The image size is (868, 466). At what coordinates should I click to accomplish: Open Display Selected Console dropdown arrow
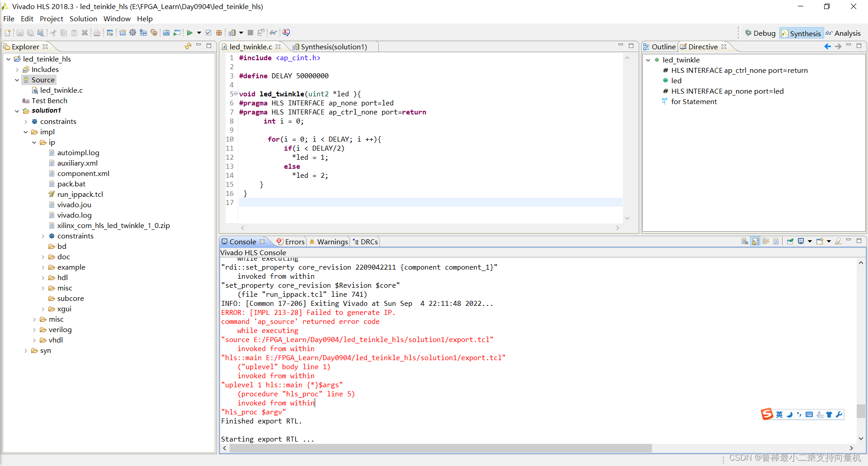[810, 241]
